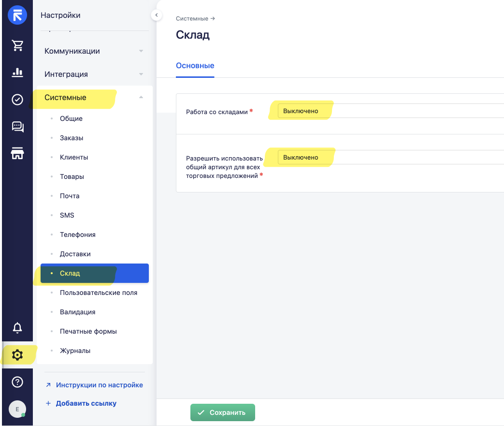Open Печатные формы settings item
Image resolution: width=504 pixels, height=426 pixels.
(95, 331)
